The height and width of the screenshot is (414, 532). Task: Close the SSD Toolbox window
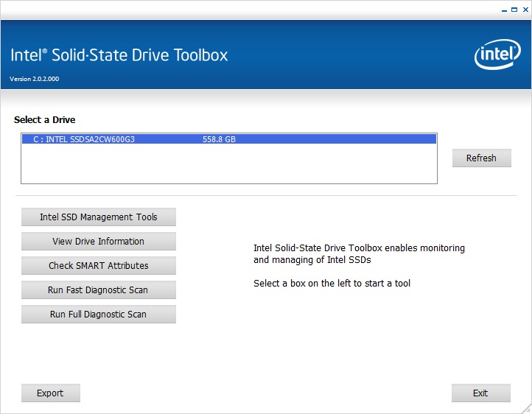click(525, 10)
